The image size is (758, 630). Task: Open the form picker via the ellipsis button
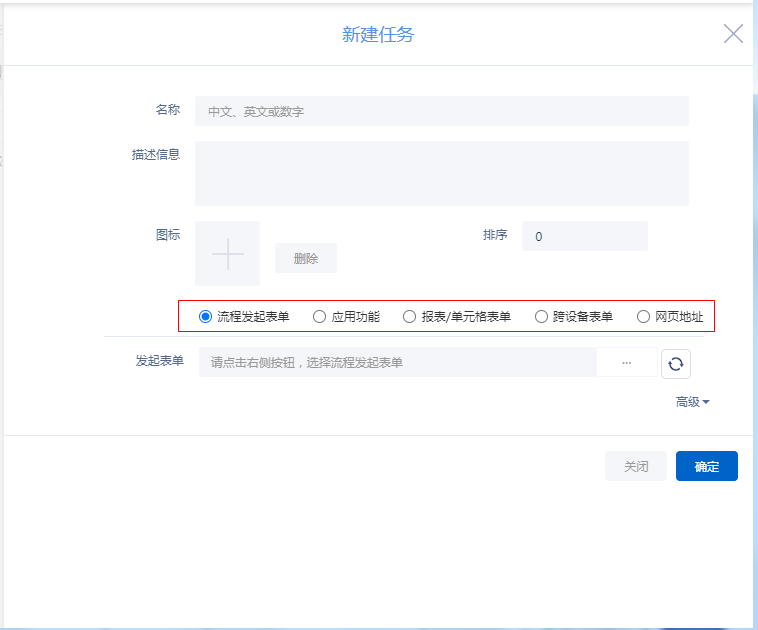[x=627, y=363]
